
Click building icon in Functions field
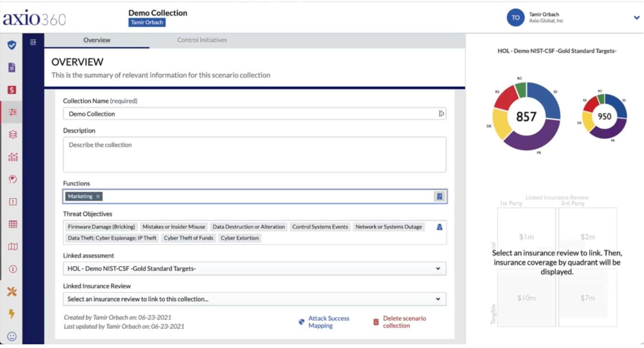(x=439, y=197)
